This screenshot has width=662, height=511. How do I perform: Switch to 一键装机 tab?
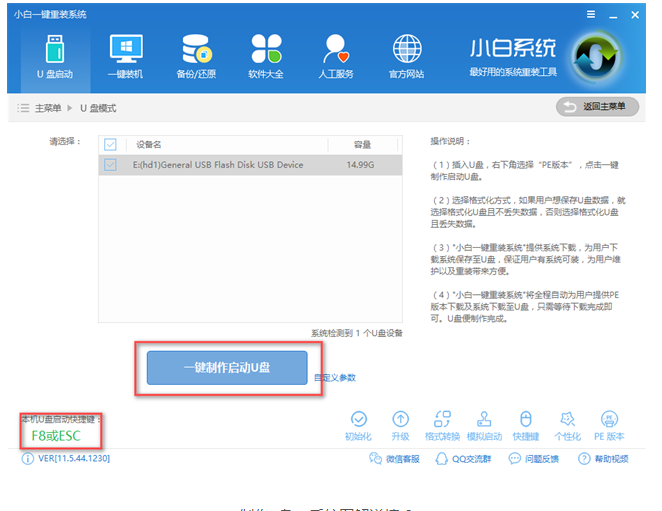click(x=126, y=57)
